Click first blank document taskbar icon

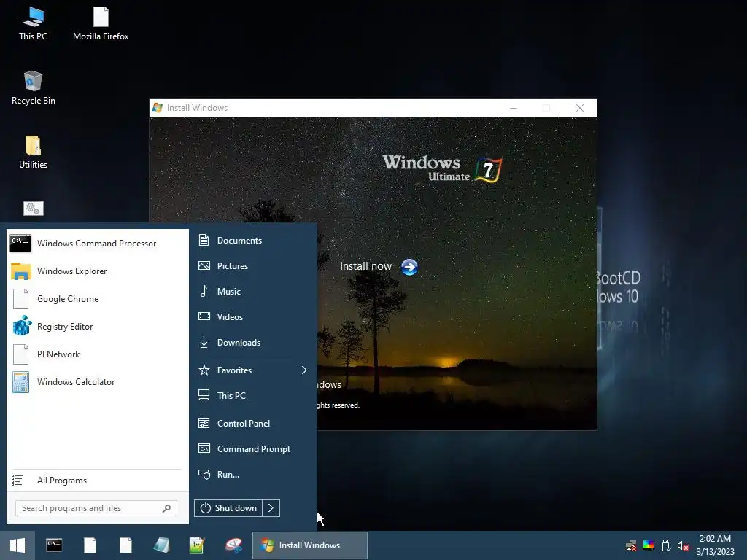(x=90, y=545)
